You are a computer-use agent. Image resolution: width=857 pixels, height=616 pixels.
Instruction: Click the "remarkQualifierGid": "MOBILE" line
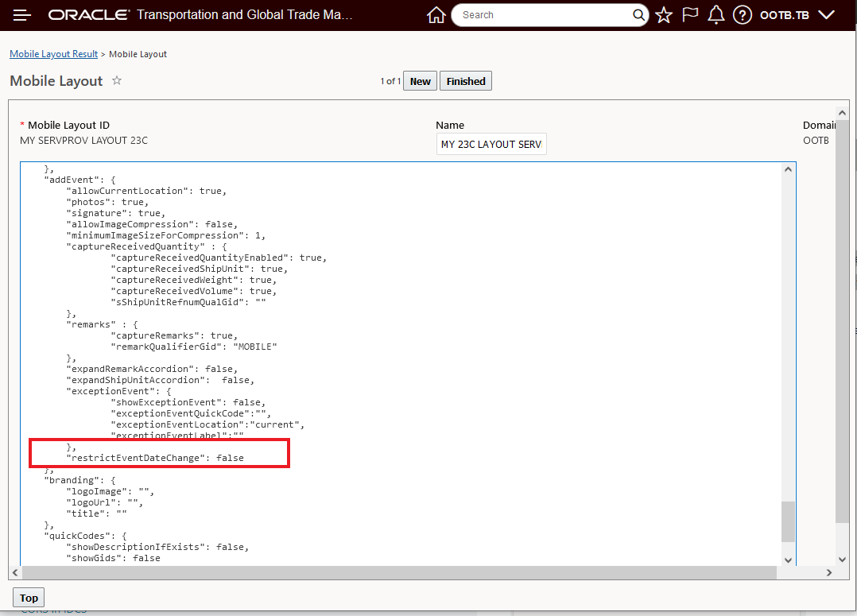[193, 347]
